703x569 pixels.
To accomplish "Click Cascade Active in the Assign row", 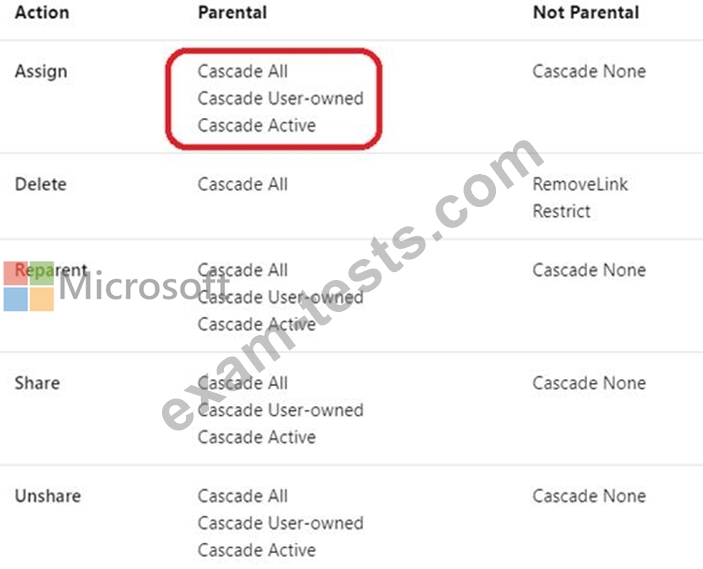I will (x=256, y=125).
